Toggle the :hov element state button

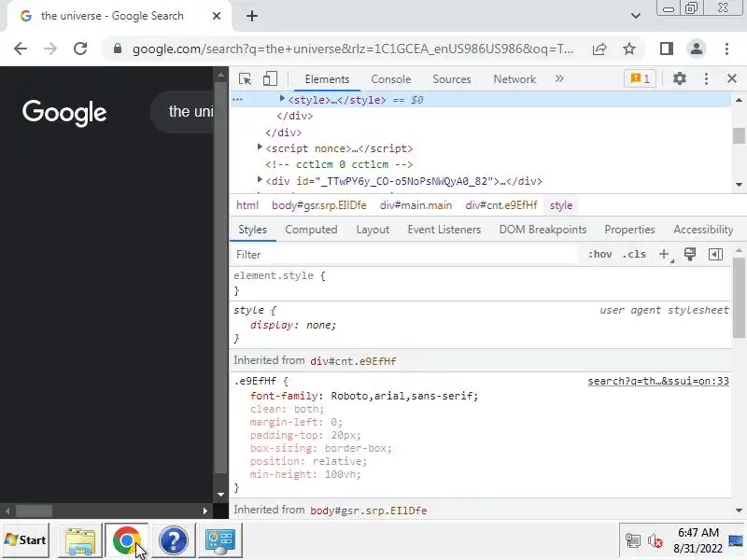click(599, 254)
